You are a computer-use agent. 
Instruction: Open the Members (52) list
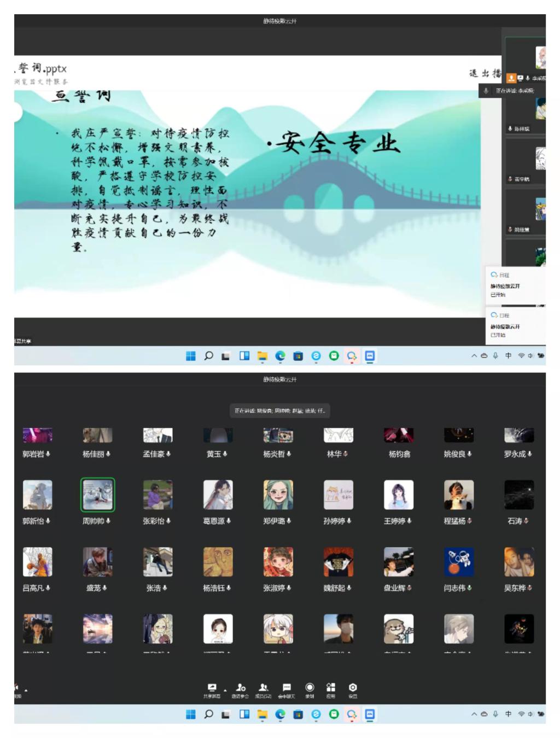[263, 689]
